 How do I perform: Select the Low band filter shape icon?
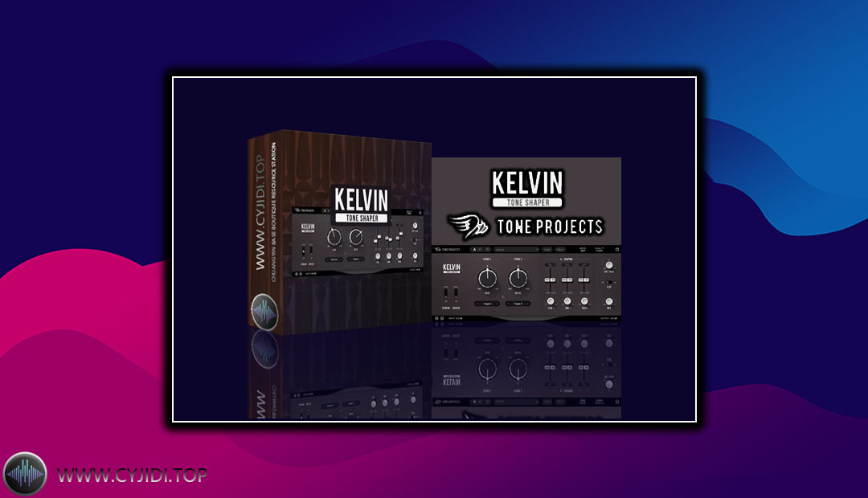551,265
